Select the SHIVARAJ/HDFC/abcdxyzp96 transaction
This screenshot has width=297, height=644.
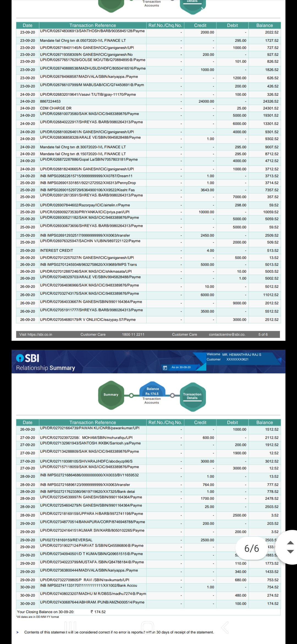pyautogui.click(x=86, y=461)
